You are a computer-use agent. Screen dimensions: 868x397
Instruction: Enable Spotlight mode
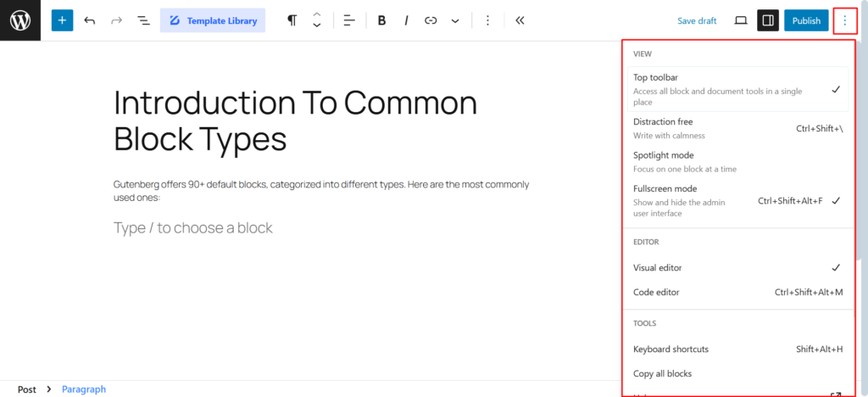click(738, 162)
